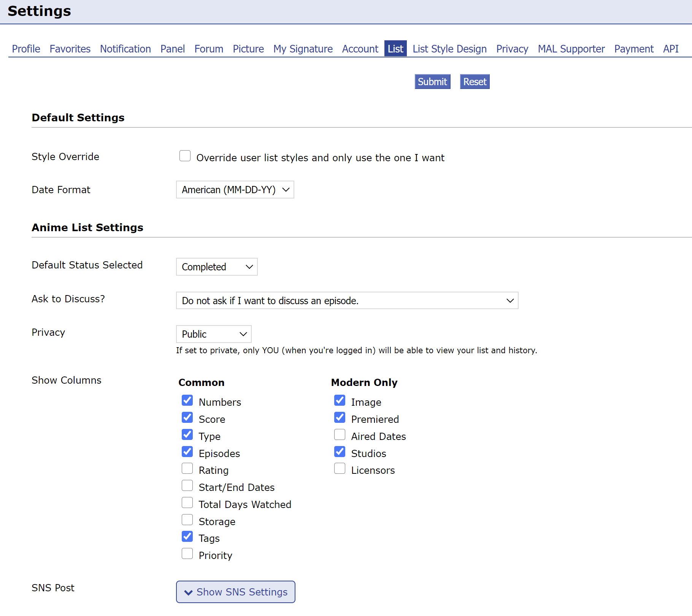This screenshot has height=616, width=692.
Task: Expand Show SNS Settings section
Action: click(236, 592)
